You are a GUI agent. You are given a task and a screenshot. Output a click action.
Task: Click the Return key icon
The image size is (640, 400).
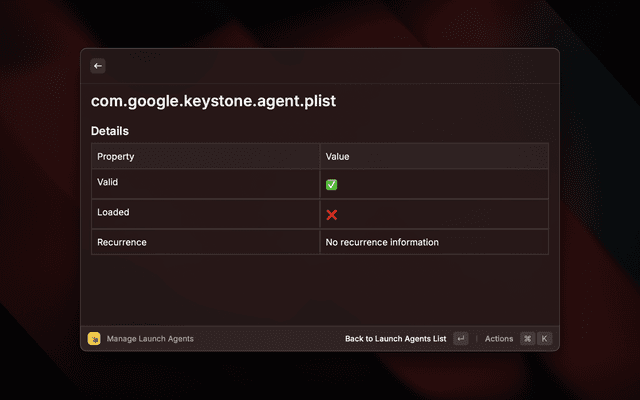pyautogui.click(x=460, y=339)
